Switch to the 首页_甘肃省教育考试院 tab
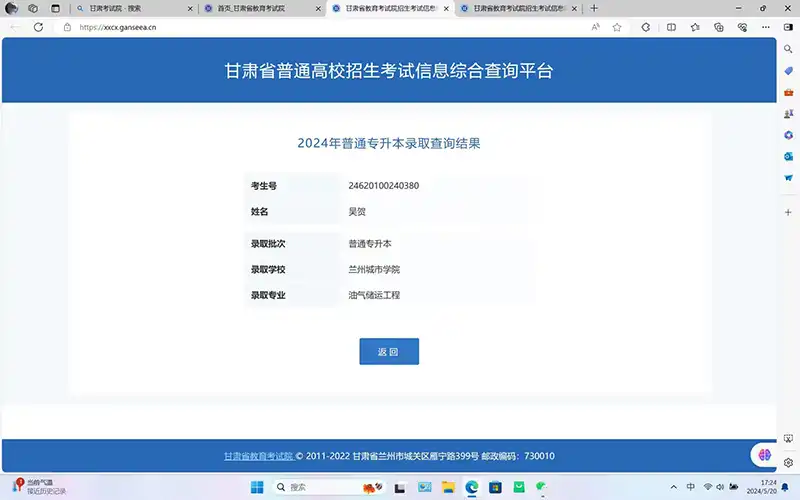 click(x=256, y=8)
